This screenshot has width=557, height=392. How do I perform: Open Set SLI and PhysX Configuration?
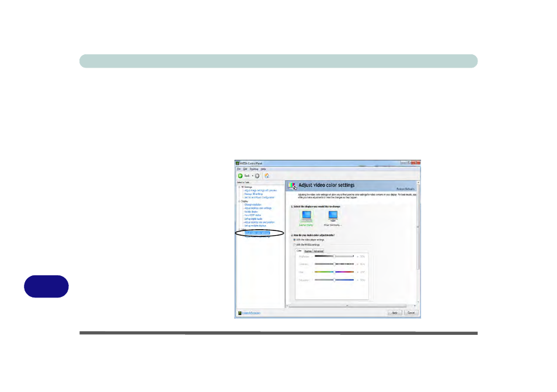[259, 198]
